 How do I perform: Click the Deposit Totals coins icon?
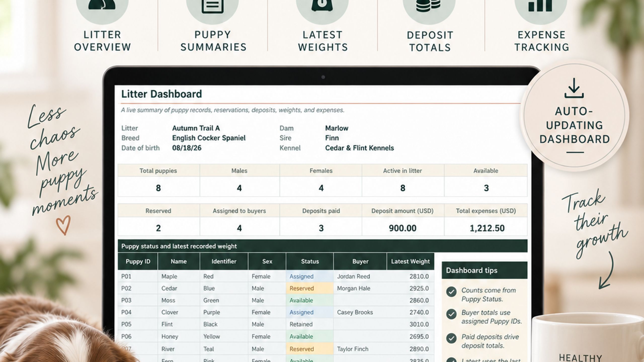tap(428, 6)
